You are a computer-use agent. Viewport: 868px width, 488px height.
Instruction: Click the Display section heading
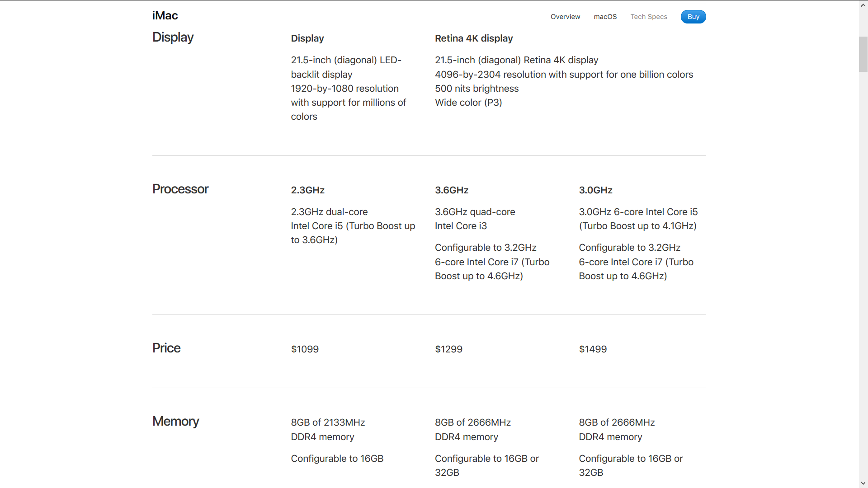pos(173,38)
